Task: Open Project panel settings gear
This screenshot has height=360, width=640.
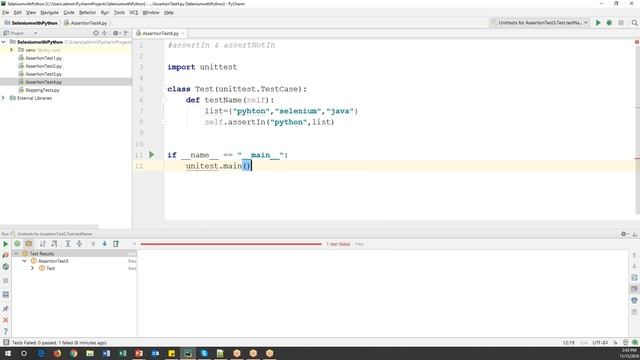Action: [x=116, y=33]
